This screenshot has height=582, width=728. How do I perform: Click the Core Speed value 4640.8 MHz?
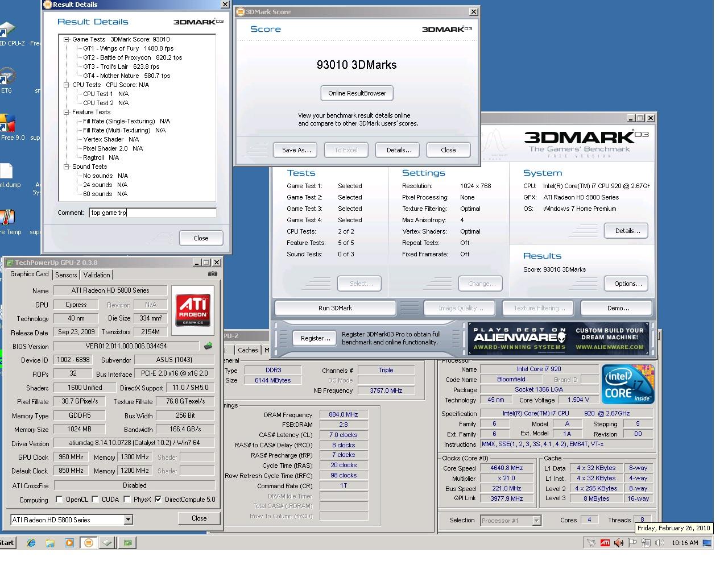[506, 468]
